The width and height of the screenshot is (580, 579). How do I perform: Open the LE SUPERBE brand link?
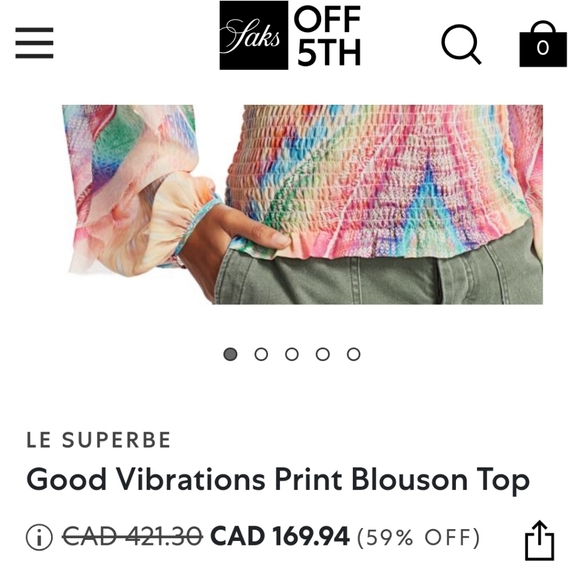coord(98,440)
